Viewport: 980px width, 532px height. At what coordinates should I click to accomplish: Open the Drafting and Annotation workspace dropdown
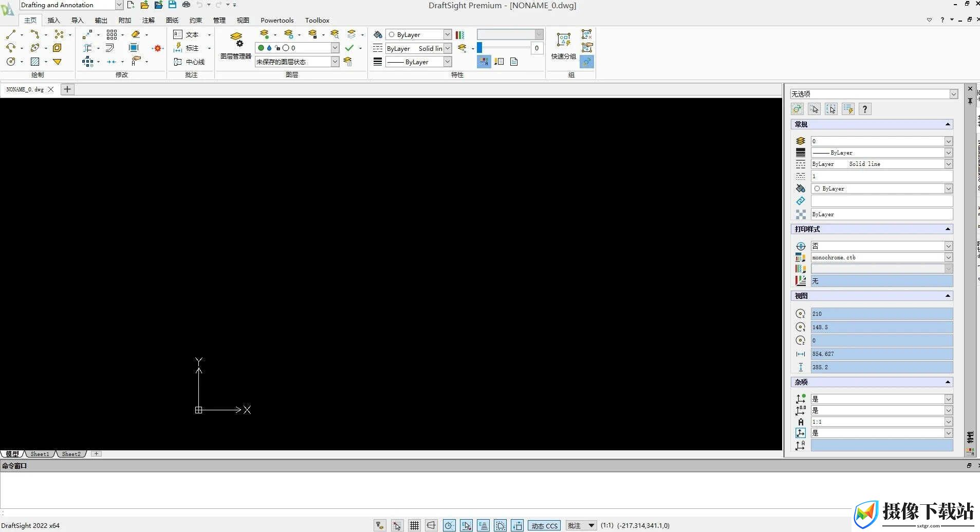tap(119, 5)
